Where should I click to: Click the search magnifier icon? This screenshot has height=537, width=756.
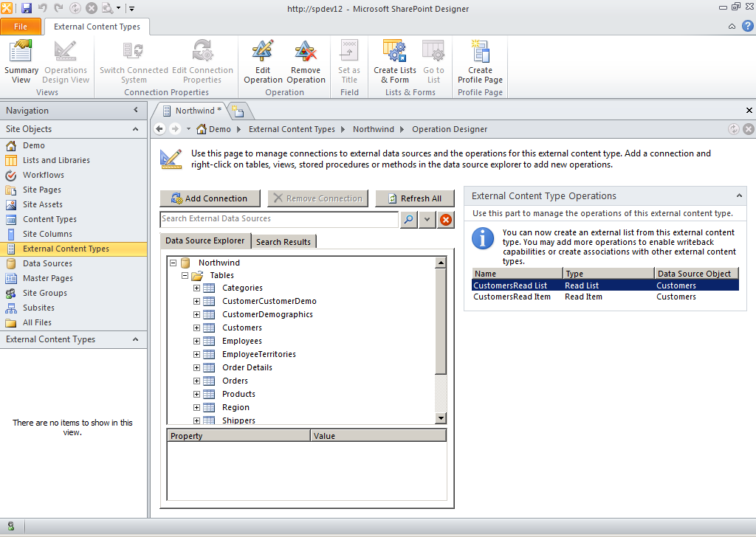coord(408,220)
